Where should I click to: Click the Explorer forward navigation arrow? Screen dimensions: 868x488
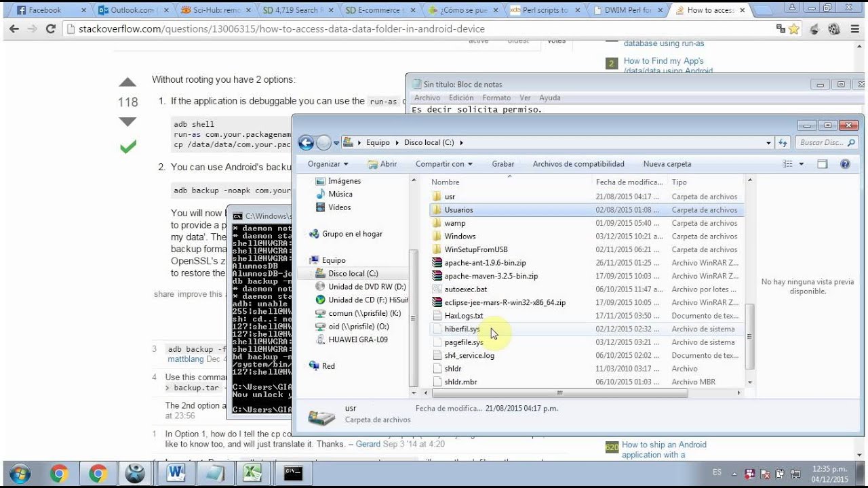[x=323, y=142]
